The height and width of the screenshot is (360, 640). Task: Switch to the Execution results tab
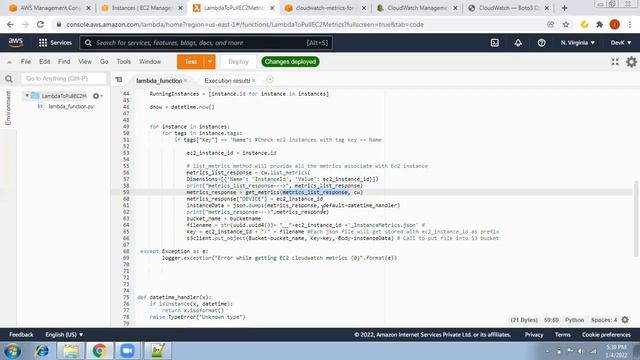(227, 80)
